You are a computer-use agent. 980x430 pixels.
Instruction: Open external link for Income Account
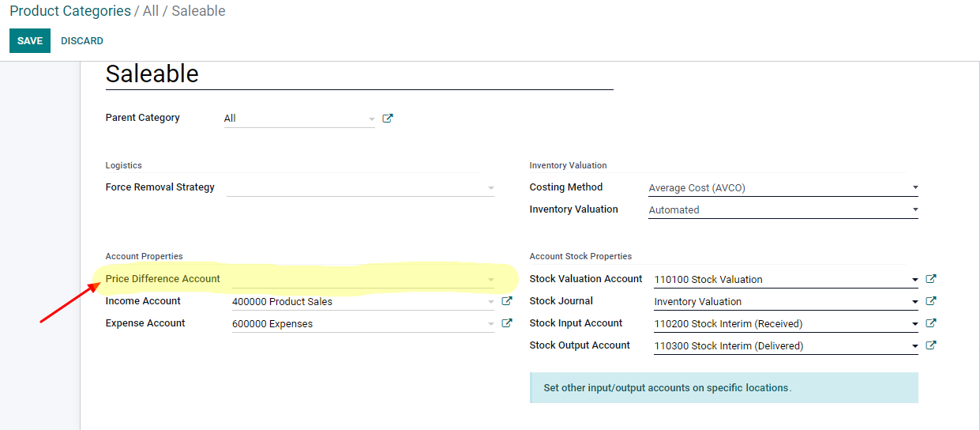(x=507, y=301)
